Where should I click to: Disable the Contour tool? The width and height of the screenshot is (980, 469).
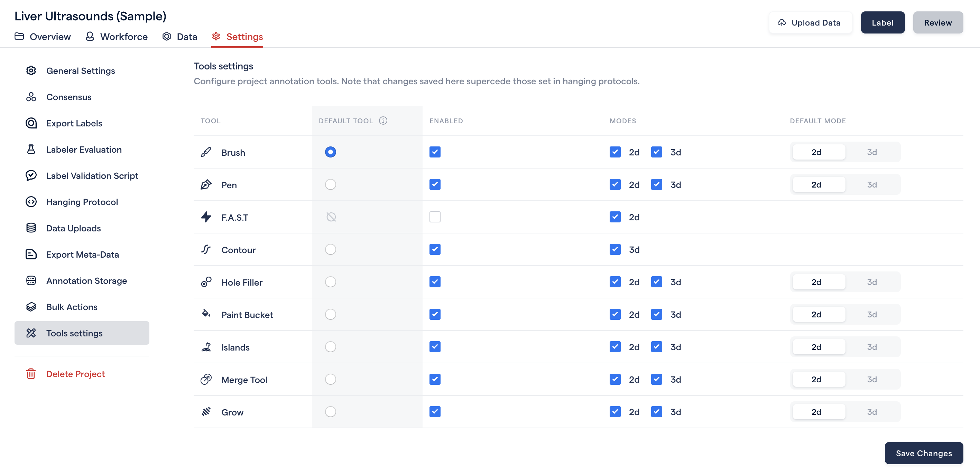(435, 249)
